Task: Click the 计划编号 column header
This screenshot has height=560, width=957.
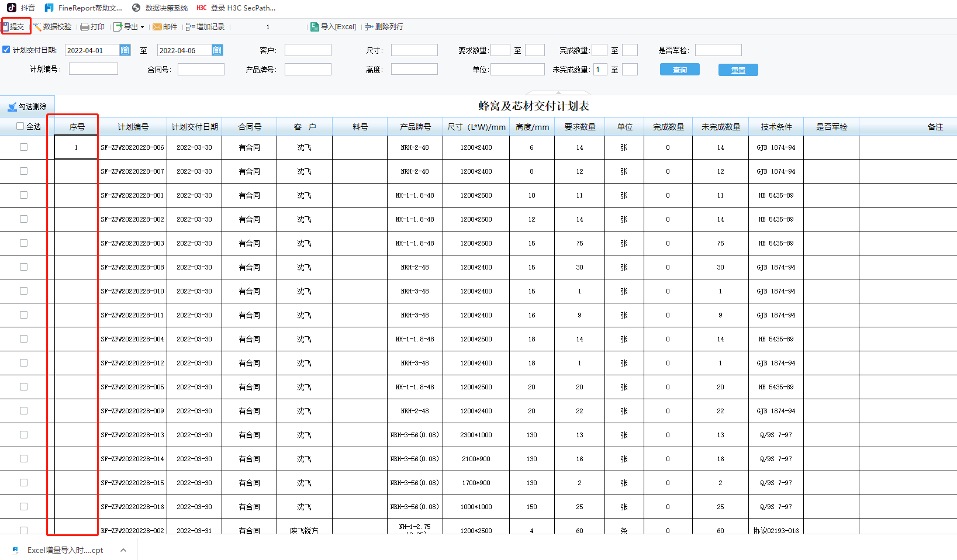Action: pos(133,127)
